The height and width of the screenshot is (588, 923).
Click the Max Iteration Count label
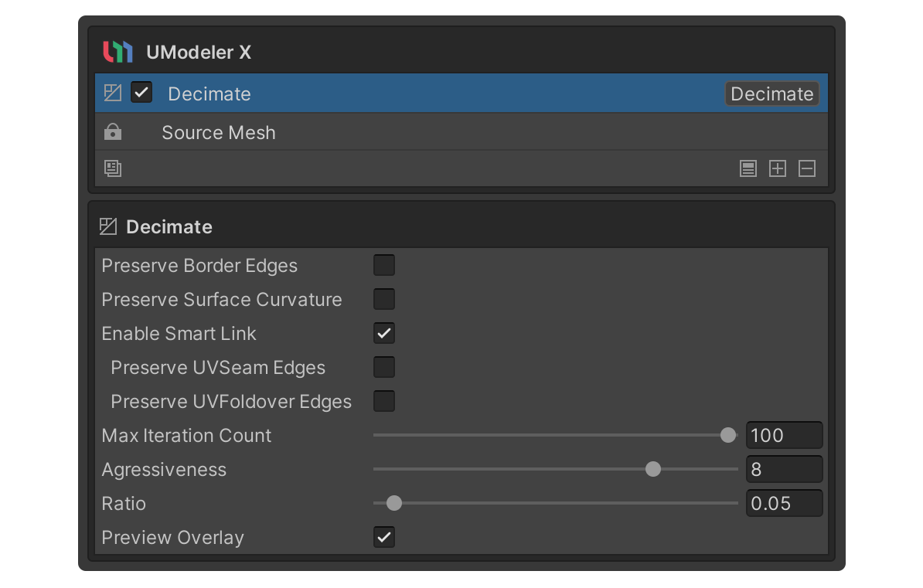pos(186,436)
